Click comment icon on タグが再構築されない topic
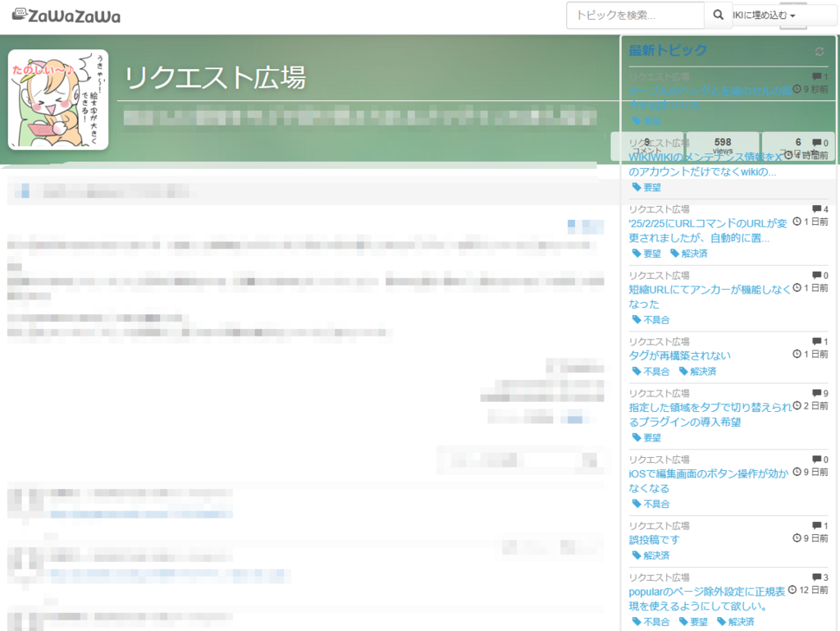Screen dimensions: 840x631 tap(816, 341)
